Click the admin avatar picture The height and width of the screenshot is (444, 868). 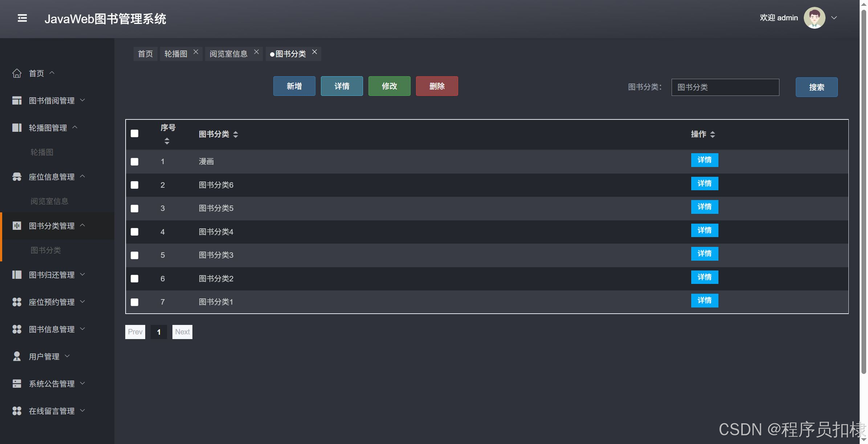814,18
